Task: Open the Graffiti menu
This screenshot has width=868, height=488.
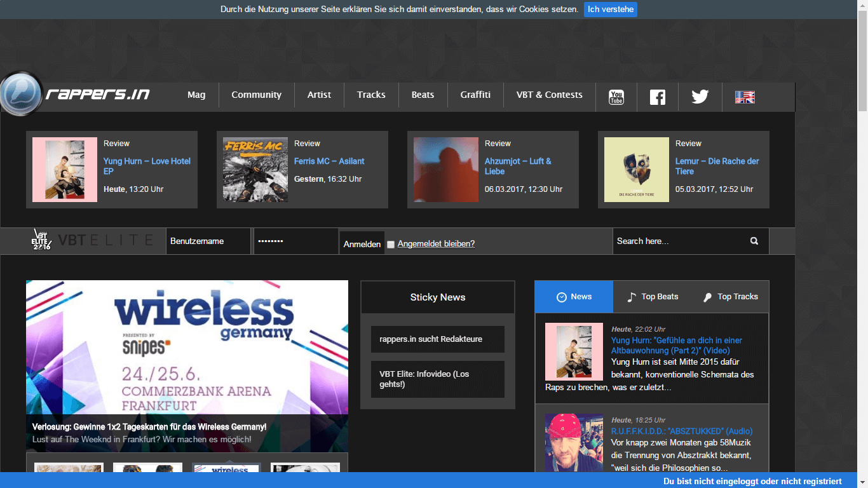Action: pyautogui.click(x=475, y=95)
